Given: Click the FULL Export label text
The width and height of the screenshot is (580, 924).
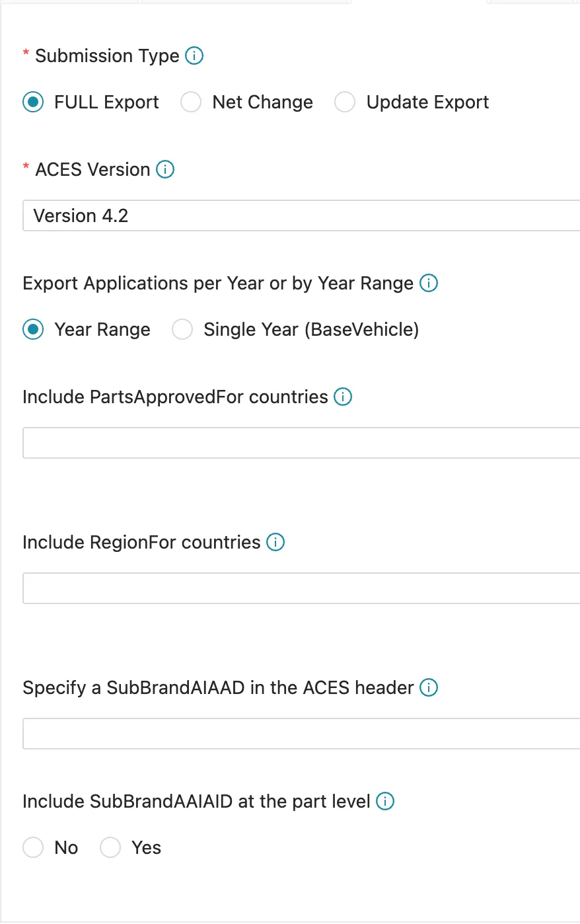Looking at the screenshot, I should coord(106,102).
